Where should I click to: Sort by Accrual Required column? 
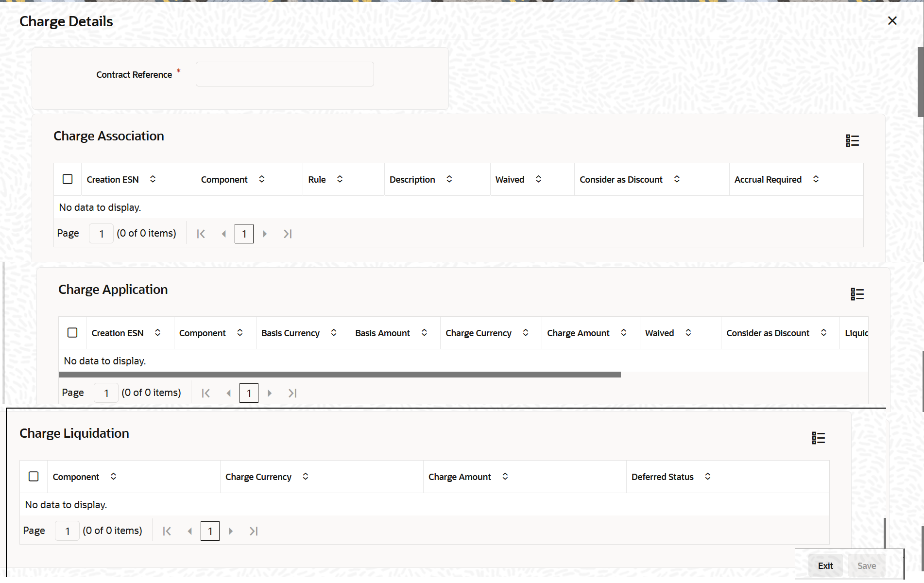(x=816, y=179)
